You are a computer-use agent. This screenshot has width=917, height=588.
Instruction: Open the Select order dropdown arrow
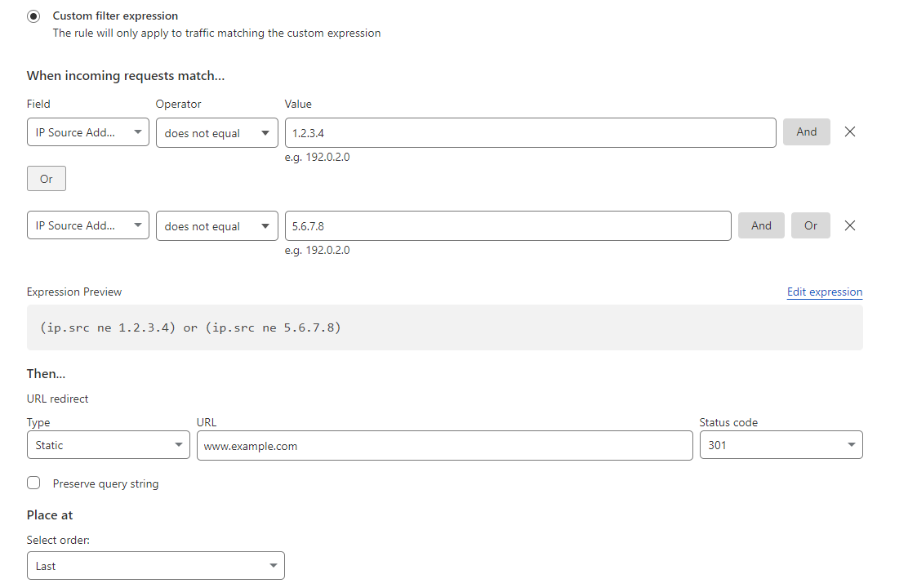coord(273,565)
